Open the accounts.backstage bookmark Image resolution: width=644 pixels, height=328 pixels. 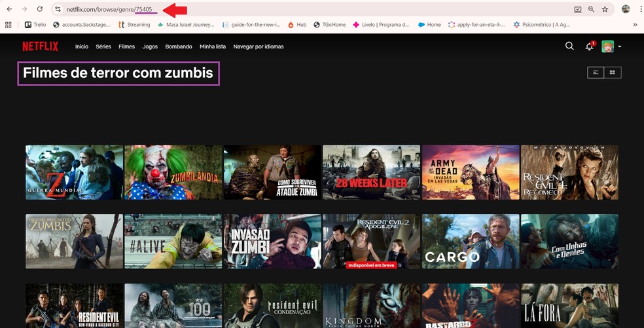pyautogui.click(x=82, y=25)
